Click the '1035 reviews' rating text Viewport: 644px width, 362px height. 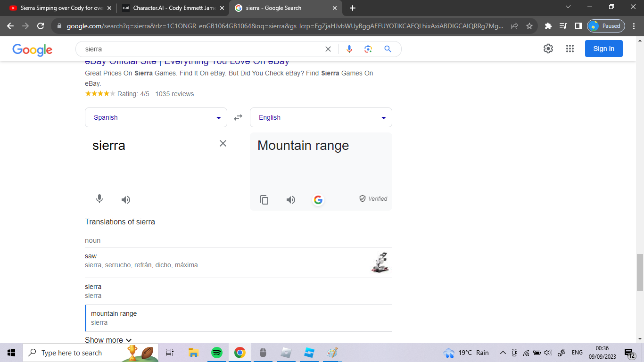[174, 94]
